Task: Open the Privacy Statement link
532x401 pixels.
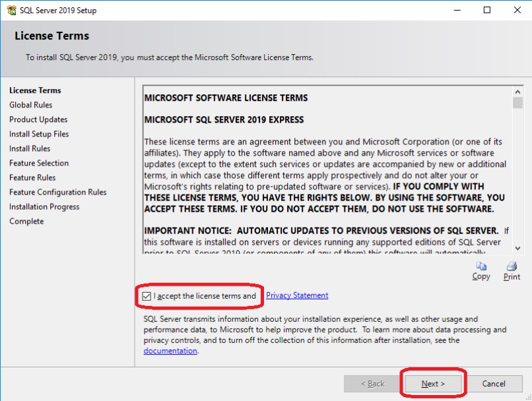Action: click(296, 295)
